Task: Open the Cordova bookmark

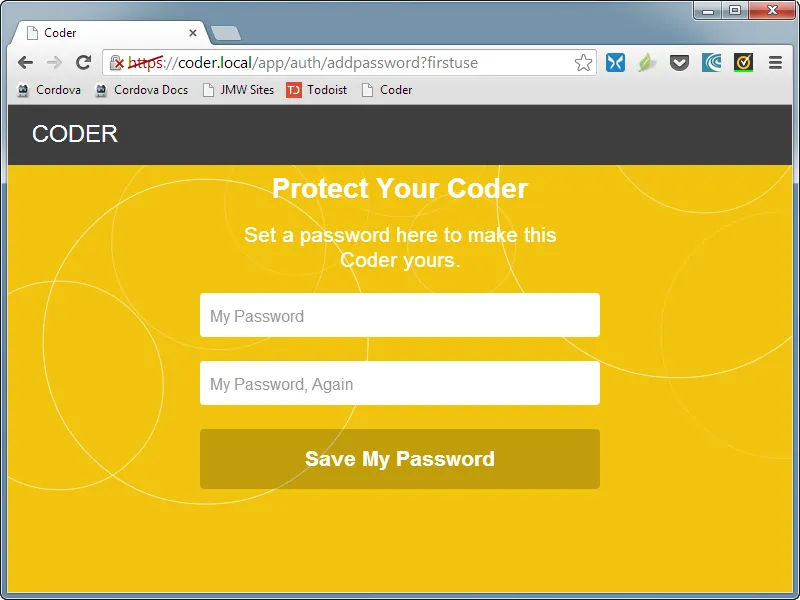Action: 49,90
